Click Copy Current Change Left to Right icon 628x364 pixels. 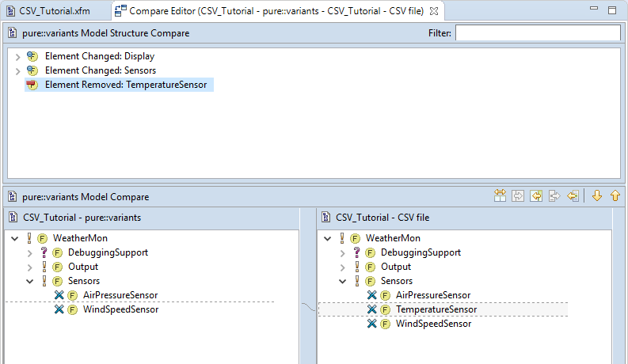tap(555, 195)
